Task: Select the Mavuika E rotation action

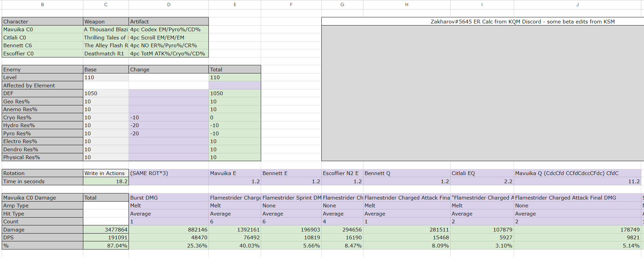Action: click(235, 173)
